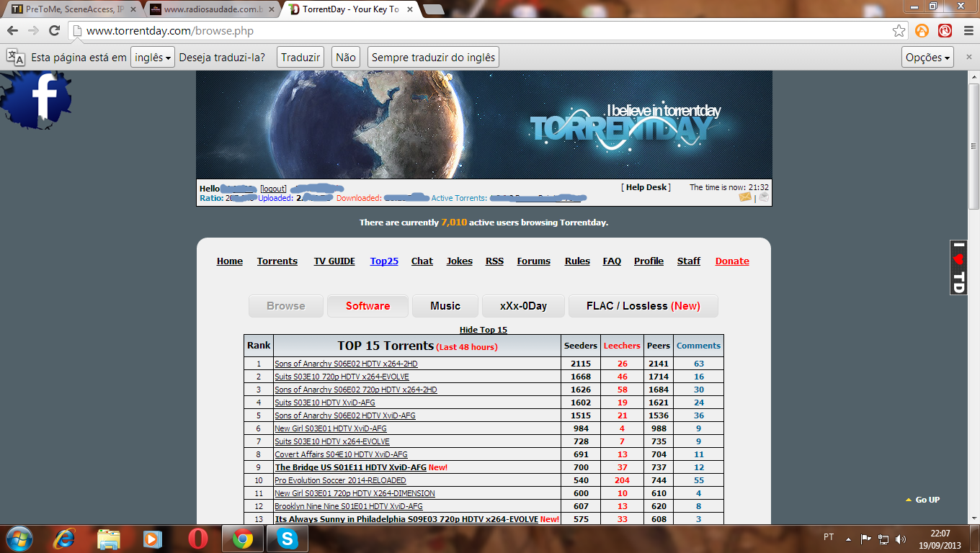Open the Chat navigation link
980x553 pixels.
(422, 261)
